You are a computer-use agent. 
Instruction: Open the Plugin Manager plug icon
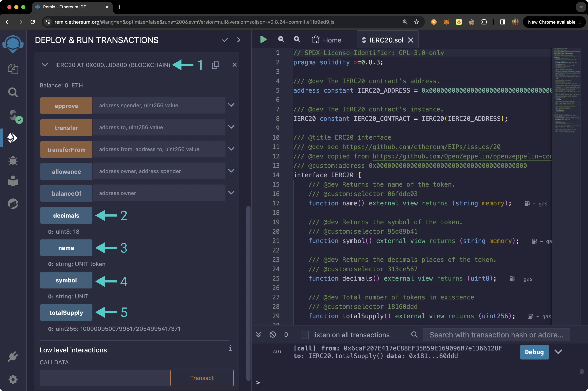point(13,356)
